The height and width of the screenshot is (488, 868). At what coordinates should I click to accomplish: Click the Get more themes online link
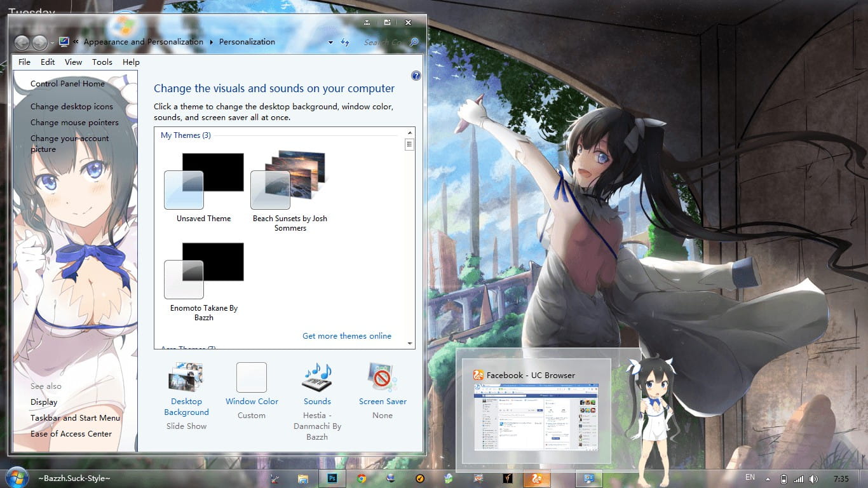pos(347,335)
